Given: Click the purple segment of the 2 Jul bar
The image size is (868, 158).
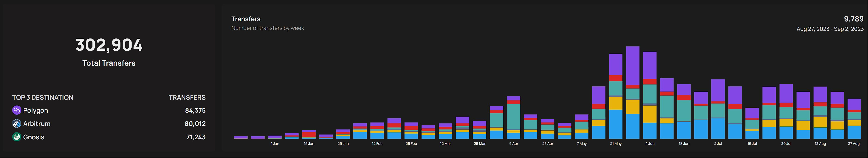Looking at the screenshot, I should click(718, 90).
